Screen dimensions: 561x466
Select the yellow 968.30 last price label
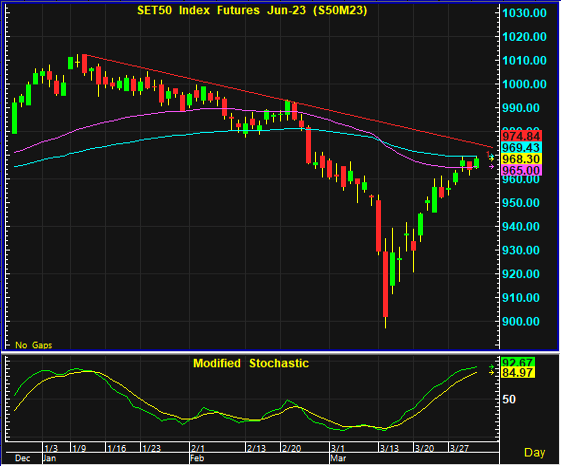pos(522,159)
